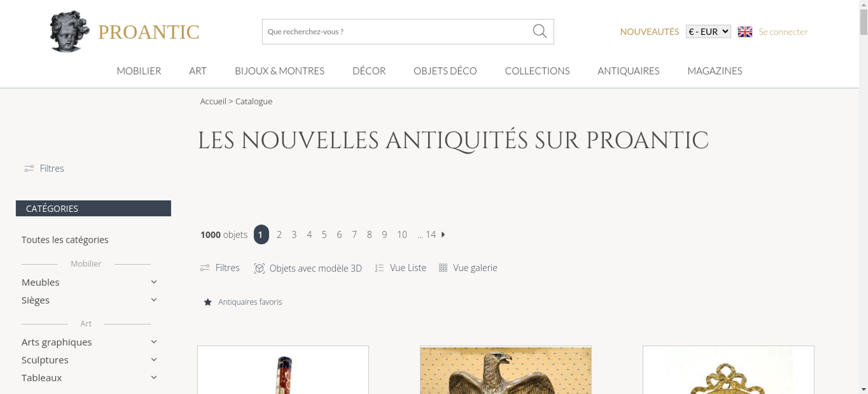This screenshot has height=394, width=868.
Task: Click the Se connecter link
Action: [783, 32]
